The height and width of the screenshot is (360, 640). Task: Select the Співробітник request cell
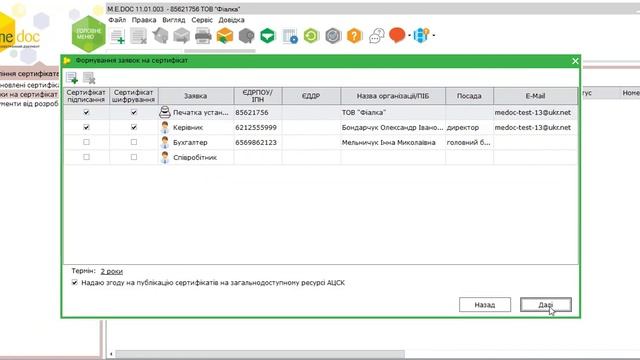(196, 157)
